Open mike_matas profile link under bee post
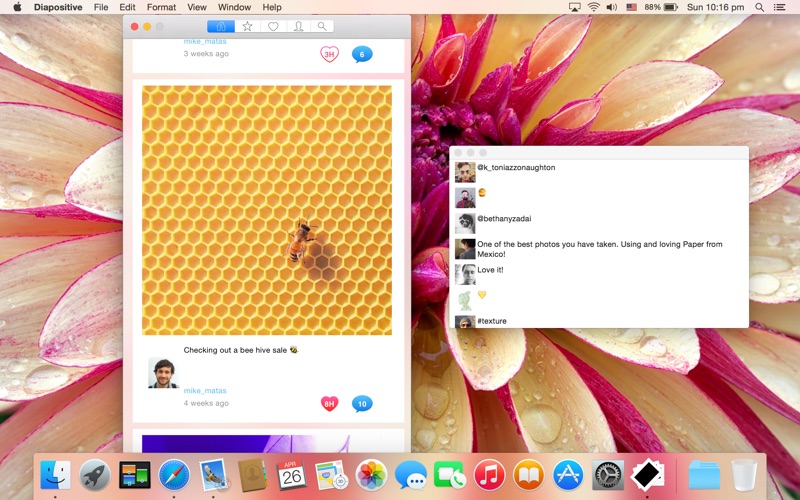The width and height of the screenshot is (800, 500). (205, 390)
